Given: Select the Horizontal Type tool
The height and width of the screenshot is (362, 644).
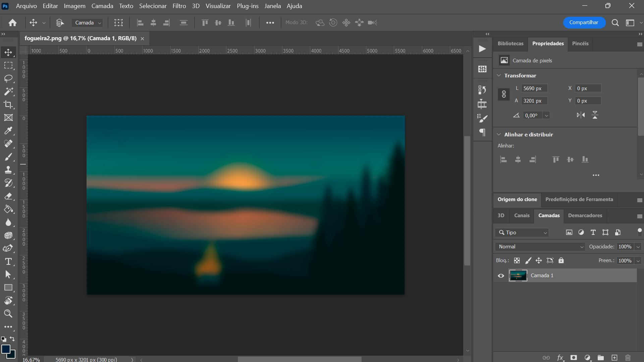Looking at the screenshot, I should click(8, 261).
